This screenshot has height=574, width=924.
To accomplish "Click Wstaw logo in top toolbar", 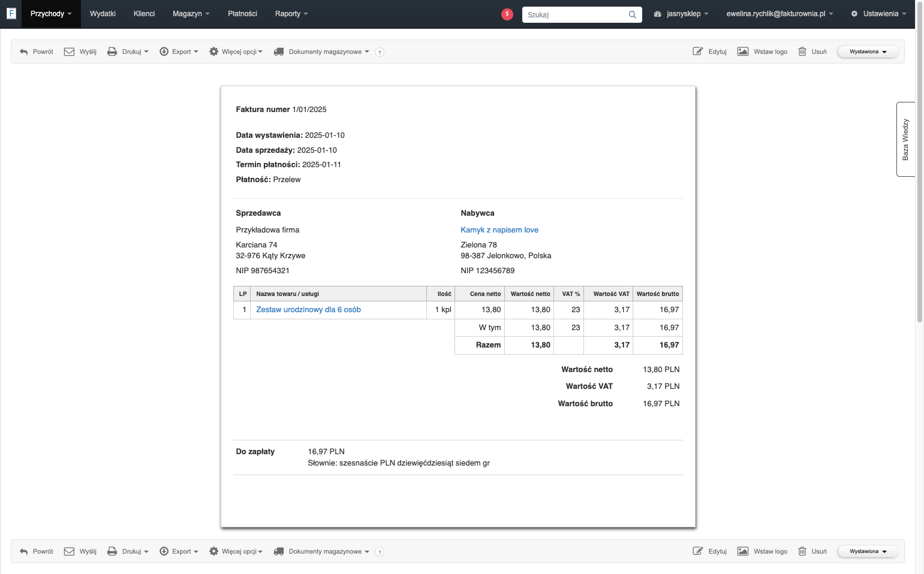I will pos(763,52).
